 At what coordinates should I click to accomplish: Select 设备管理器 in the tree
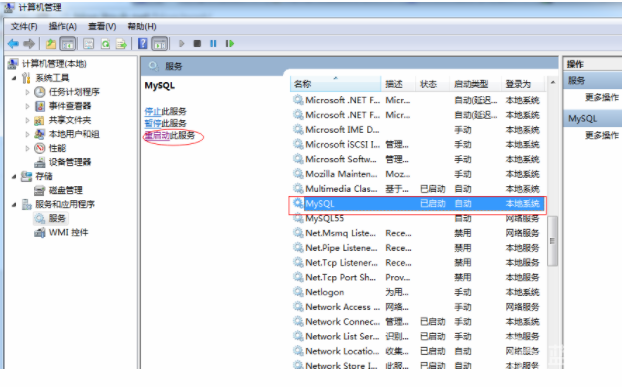tap(70, 162)
